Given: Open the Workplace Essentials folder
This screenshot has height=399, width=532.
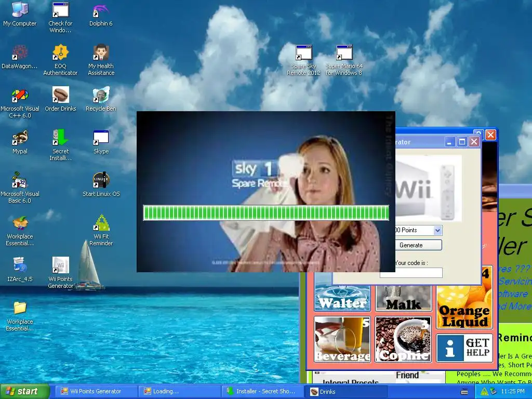Looking at the screenshot, I should [x=20, y=316].
